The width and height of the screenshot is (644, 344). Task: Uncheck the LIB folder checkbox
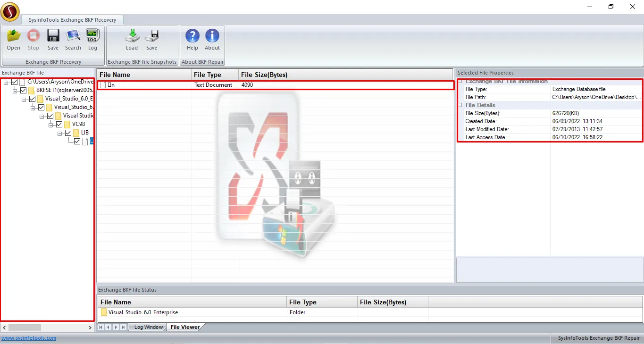coord(68,133)
